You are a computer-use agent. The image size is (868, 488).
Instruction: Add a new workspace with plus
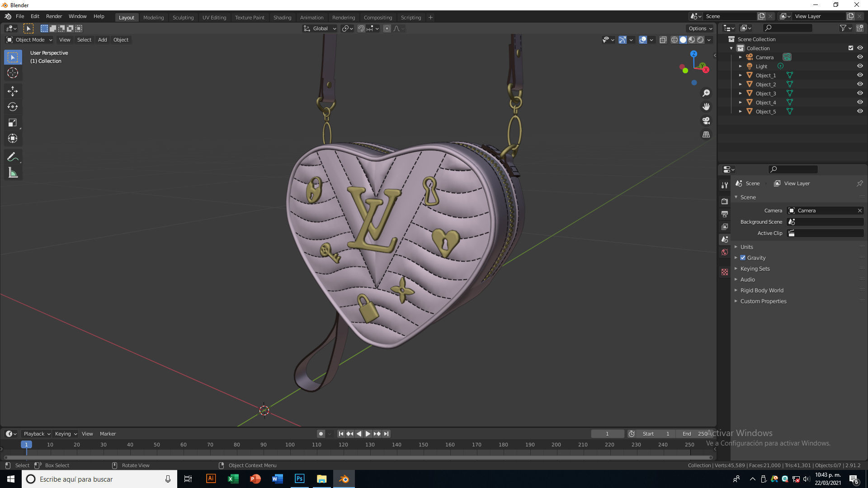click(x=430, y=18)
